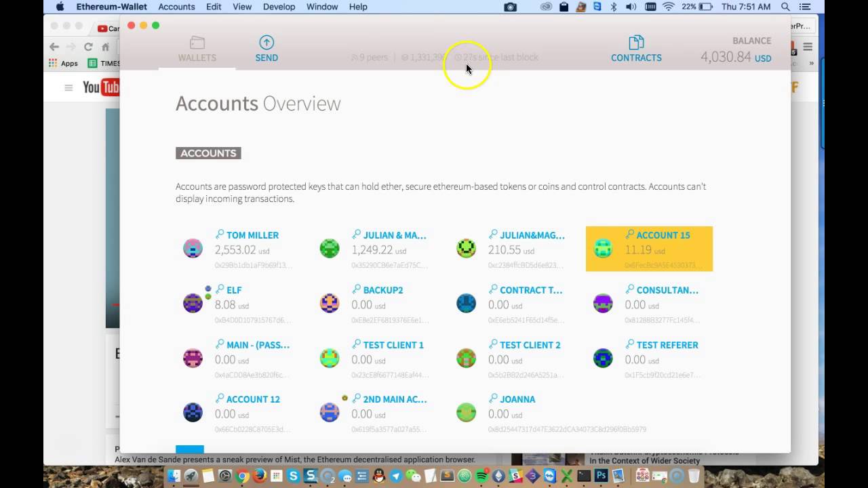Open the Ethereum-Wallet menu
Image resolution: width=868 pixels, height=488 pixels.
tap(111, 7)
